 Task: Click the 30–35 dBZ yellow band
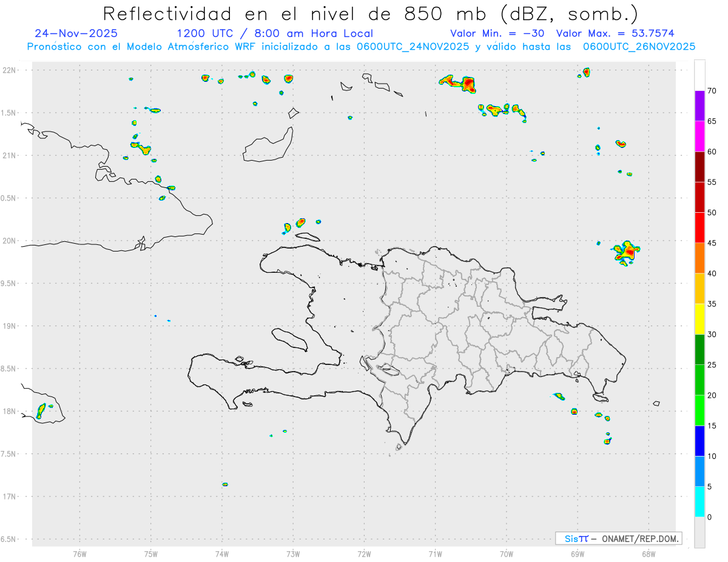[x=699, y=319]
